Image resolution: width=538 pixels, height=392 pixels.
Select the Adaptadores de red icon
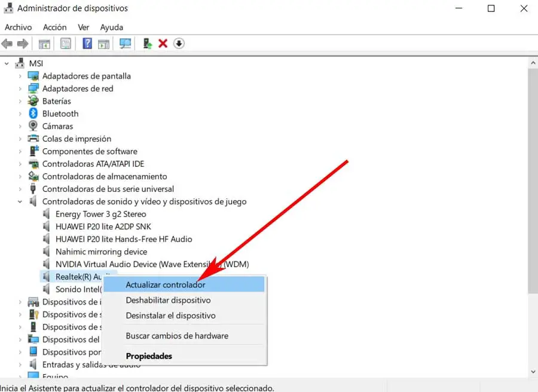[x=33, y=88]
